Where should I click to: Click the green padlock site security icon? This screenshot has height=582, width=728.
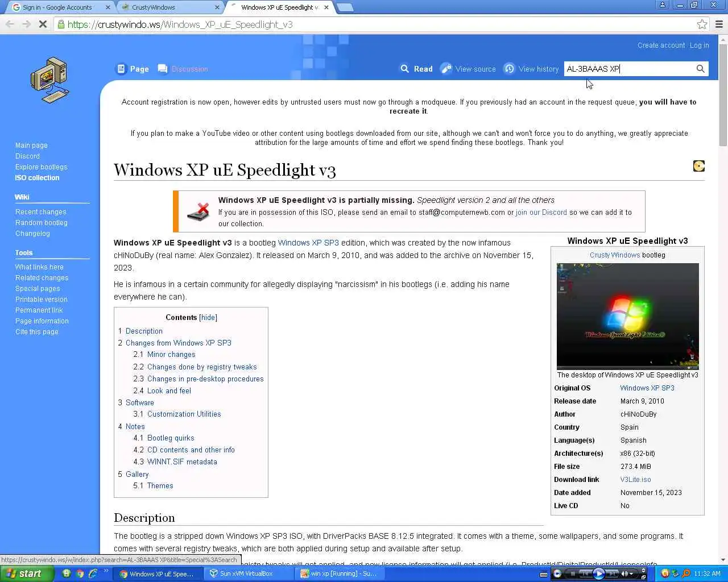pos(61,24)
